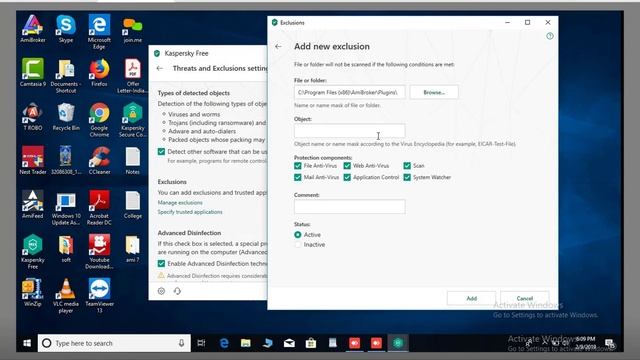This screenshot has width=640, height=360.
Task: Uncheck Web Anti-Virus protection component
Action: (347, 166)
